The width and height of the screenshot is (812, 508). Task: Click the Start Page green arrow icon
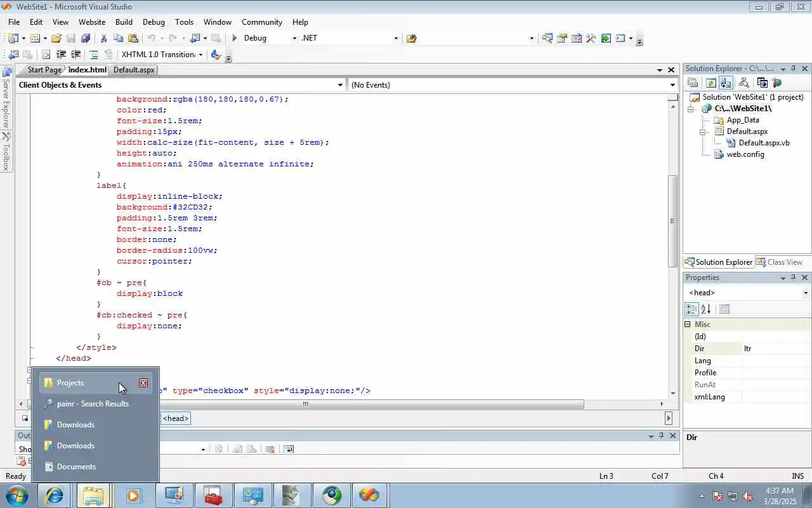coord(606,38)
